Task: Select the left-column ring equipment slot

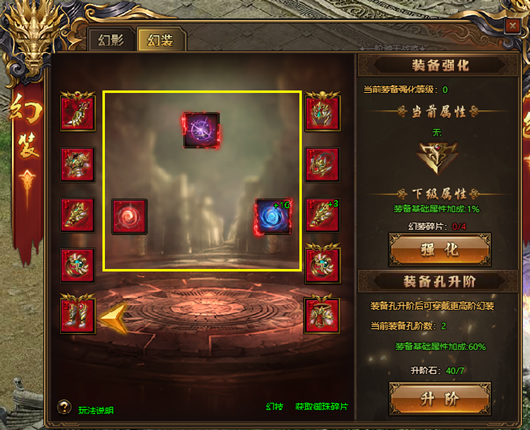Action: pyautogui.click(x=78, y=265)
